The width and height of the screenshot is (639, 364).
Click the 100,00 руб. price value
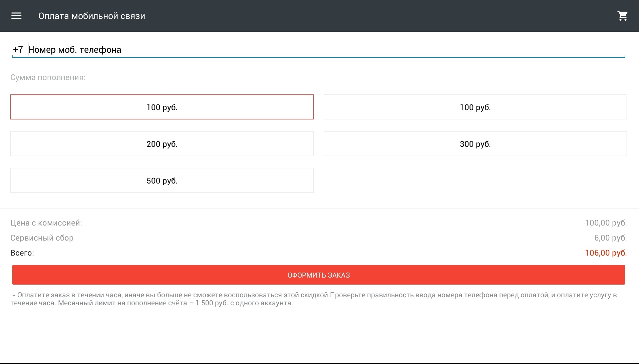(606, 223)
